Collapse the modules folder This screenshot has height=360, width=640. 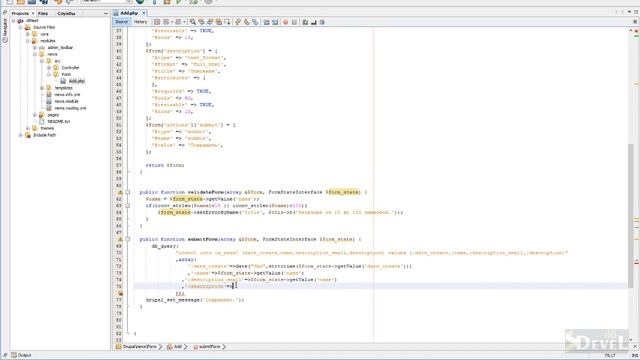tap(28, 41)
